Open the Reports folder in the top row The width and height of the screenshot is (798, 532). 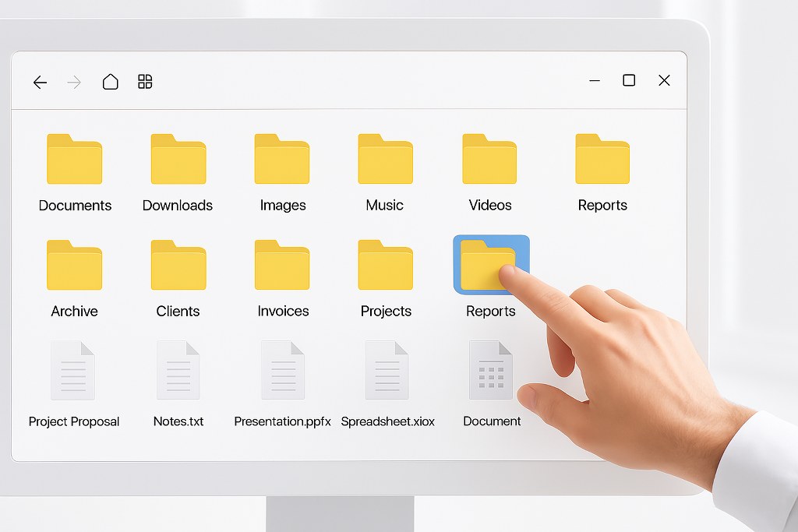coord(601,160)
